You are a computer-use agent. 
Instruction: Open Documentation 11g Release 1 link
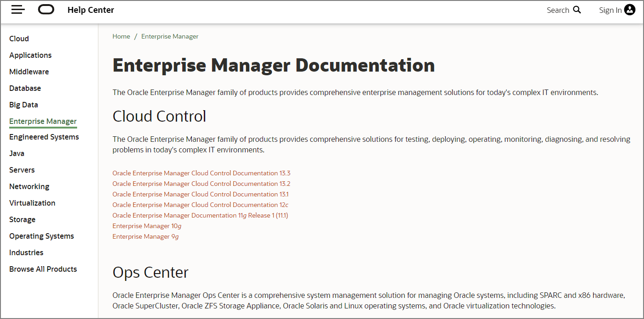click(200, 215)
